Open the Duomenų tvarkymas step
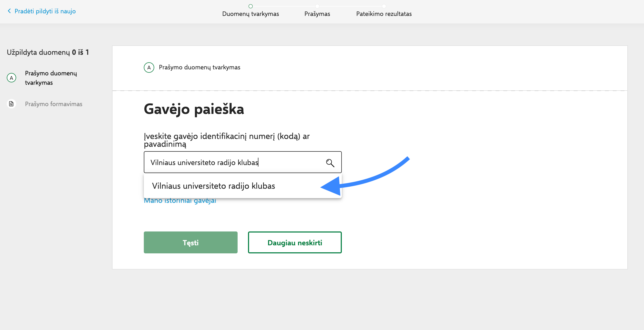Viewport: 644px width, 330px height. click(250, 14)
